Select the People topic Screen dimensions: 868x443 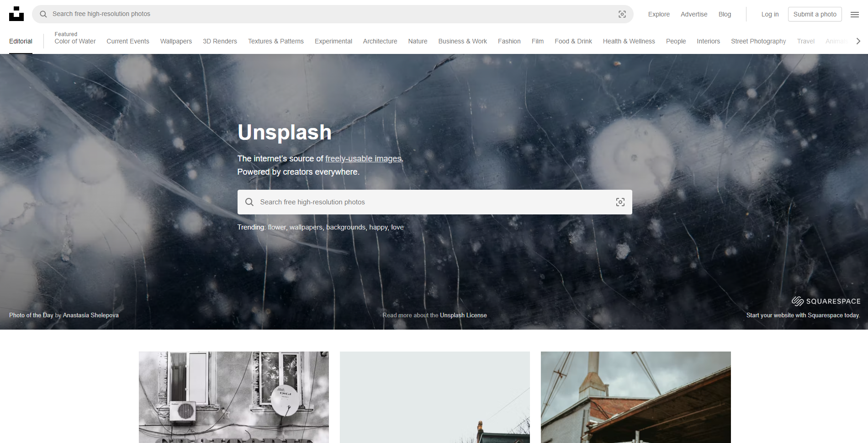pos(676,41)
